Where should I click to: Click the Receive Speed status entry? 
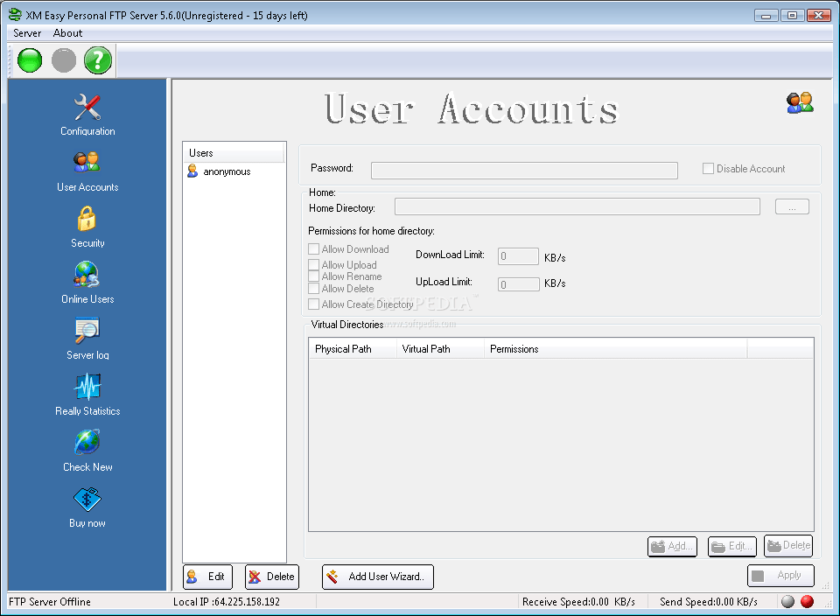(578, 602)
